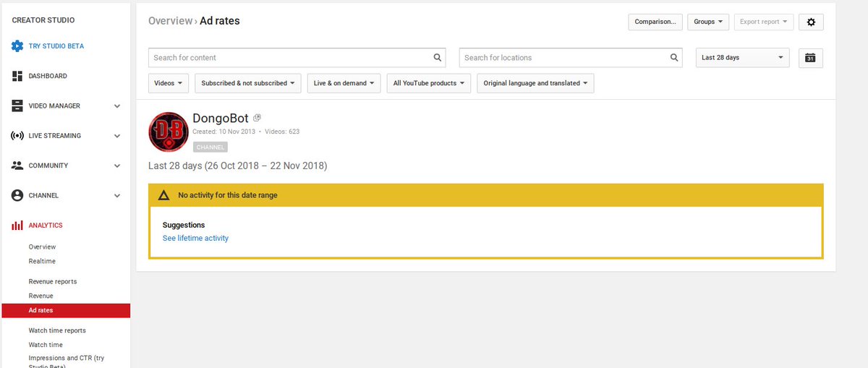Open DASHBOARD in the sidebar

pyautogui.click(x=48, y=76)
